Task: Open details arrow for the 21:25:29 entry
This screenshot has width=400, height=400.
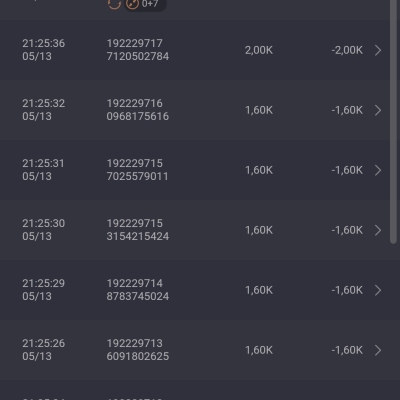Action: 378,290
